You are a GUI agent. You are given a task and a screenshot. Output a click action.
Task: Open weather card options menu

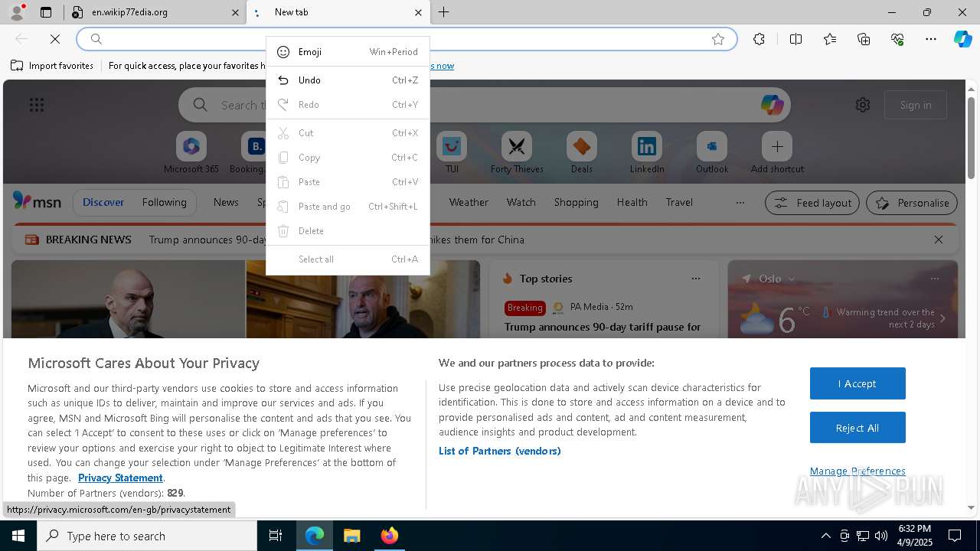click(x=935, y=279)
